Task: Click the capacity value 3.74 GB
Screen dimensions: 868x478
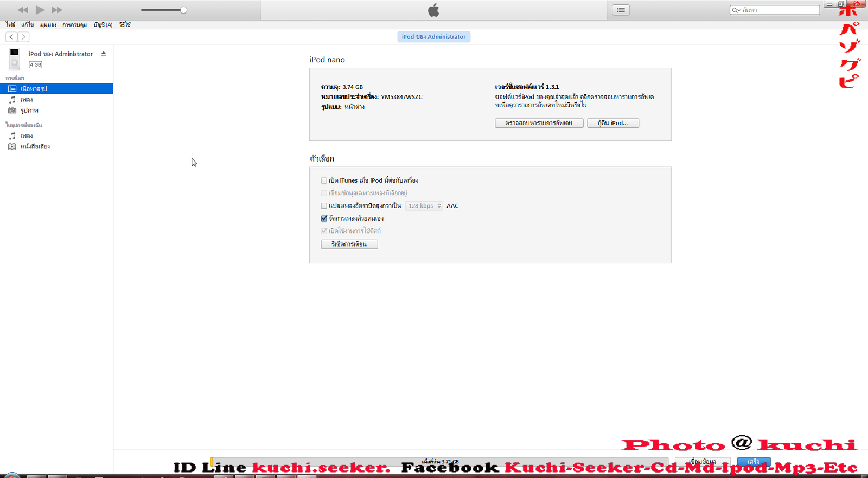Action: point(353,87)
